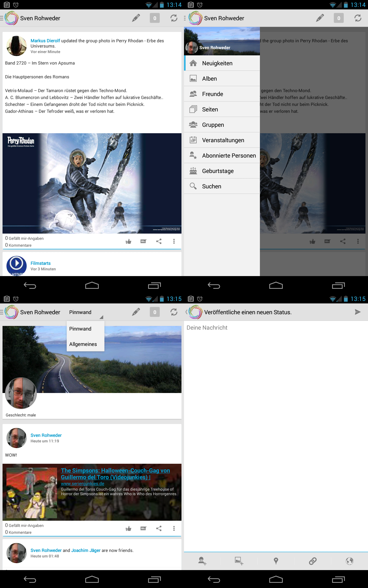Open Joachim Jäger's profile link
368x588 pixels.
(x=86, y=550)
